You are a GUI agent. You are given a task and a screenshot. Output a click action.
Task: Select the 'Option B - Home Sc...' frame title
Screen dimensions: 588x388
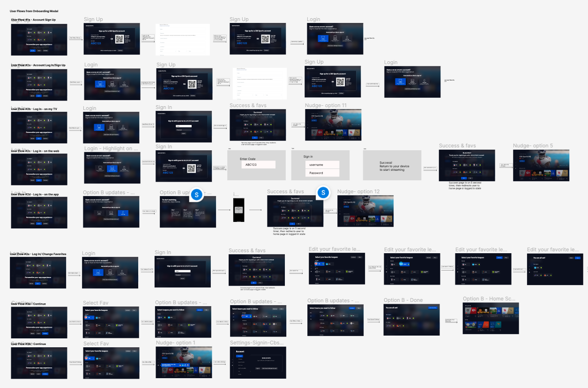[489, 299]
